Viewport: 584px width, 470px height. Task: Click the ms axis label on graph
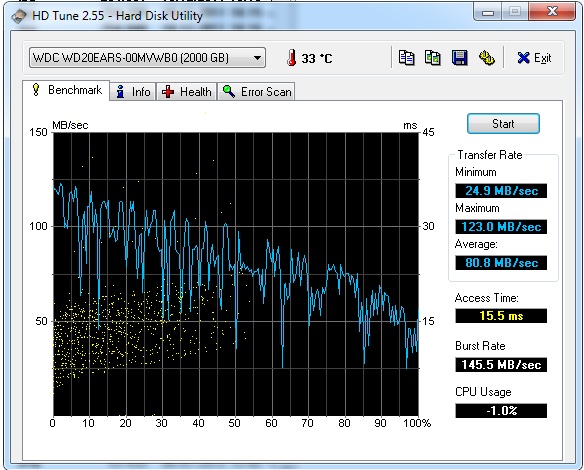pos(410,126)
